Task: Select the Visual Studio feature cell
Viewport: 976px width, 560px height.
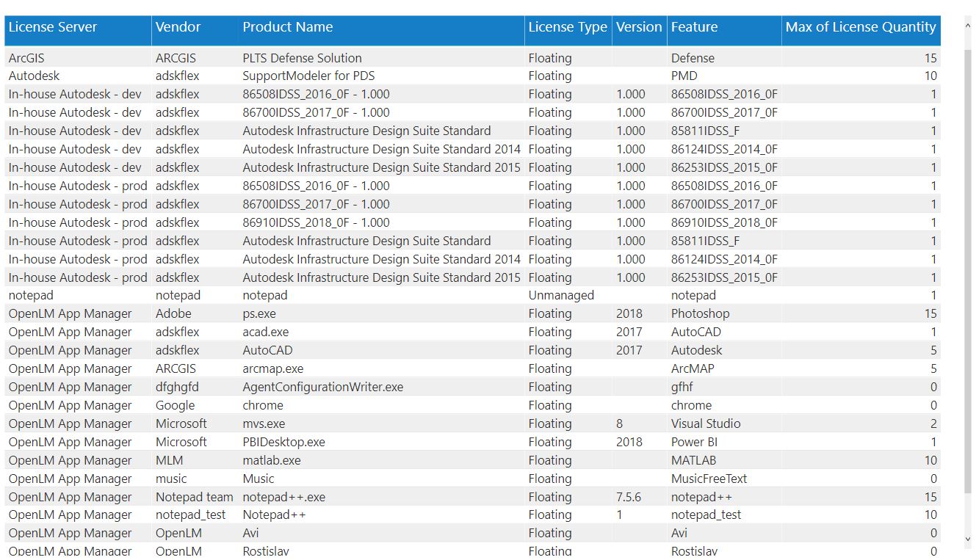Action: [705, 424]
